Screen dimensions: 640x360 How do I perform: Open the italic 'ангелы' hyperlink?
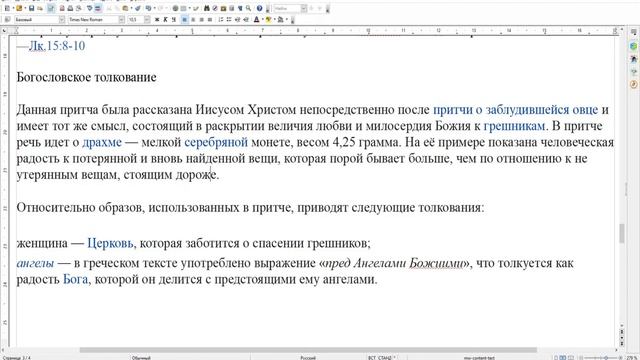click(x=35, y=263)
